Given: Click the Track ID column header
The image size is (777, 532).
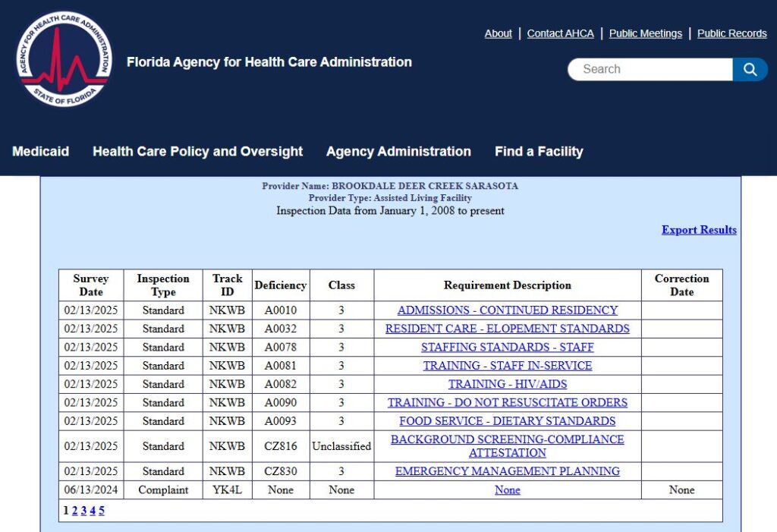Looking at the screenshot, I should 228,285.
